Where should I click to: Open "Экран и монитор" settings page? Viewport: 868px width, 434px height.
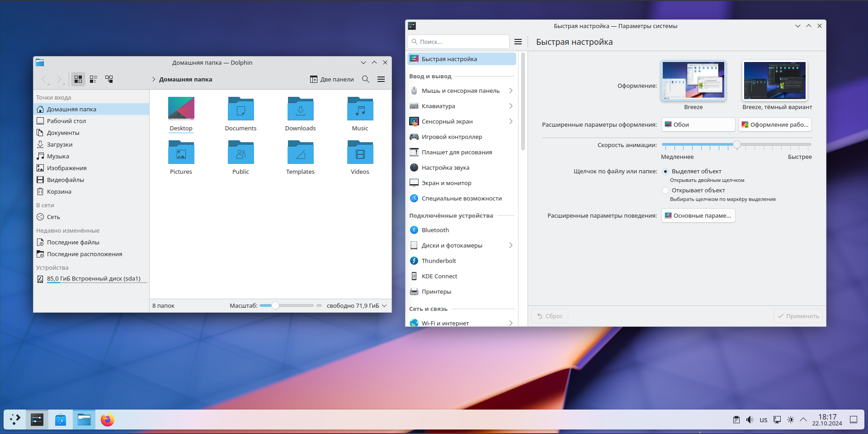446,183
